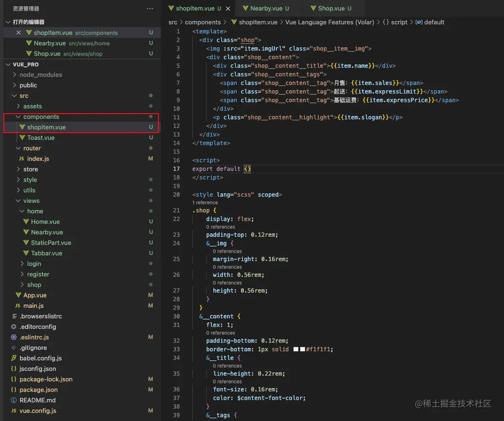Click shopItem.vue in the breadcrumb
This screenshot has width=504, height=421.
point(254,22)
